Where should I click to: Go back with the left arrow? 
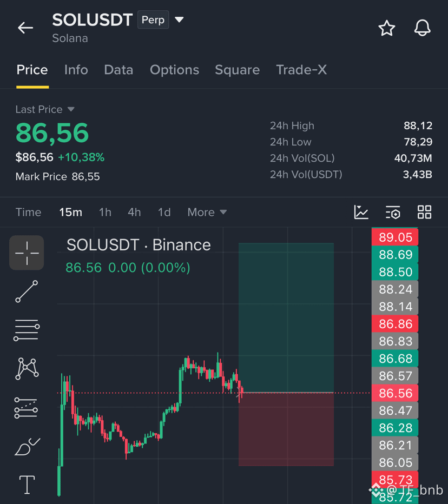pyautogui.click(x=25, y=28)
